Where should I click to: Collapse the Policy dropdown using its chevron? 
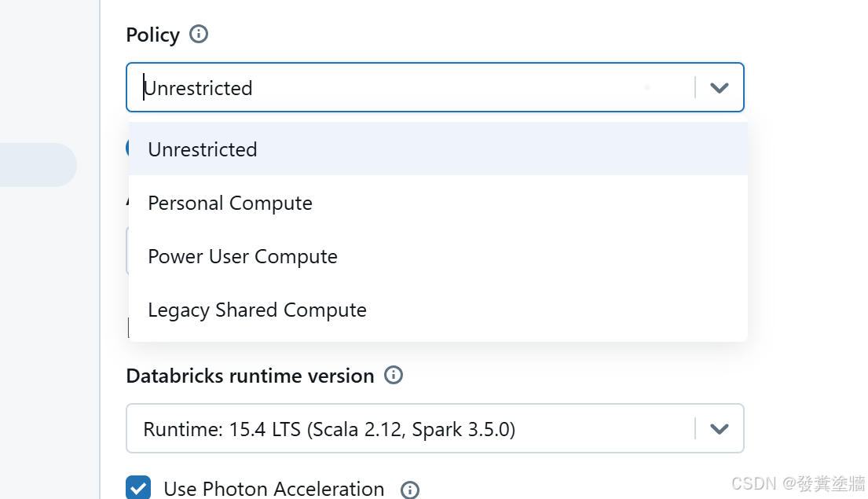(x=719, y=87)
